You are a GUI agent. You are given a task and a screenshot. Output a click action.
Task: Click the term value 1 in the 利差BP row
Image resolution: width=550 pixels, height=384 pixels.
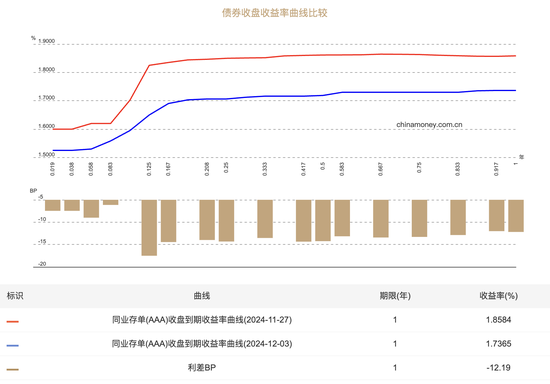395,368
